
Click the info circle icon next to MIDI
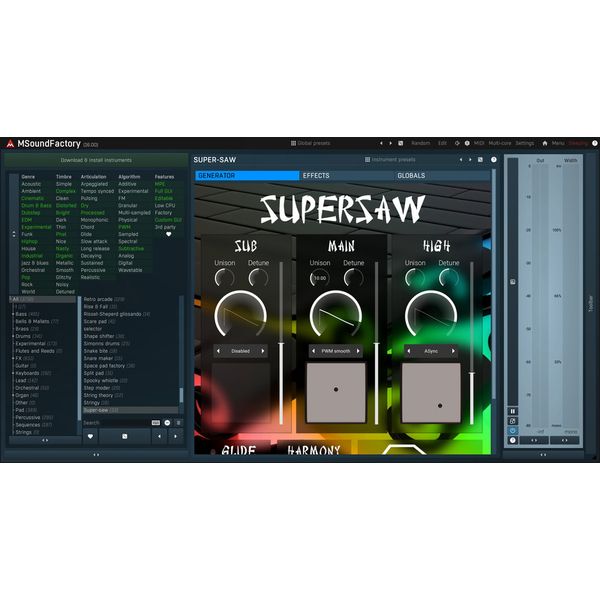(467, 143)
